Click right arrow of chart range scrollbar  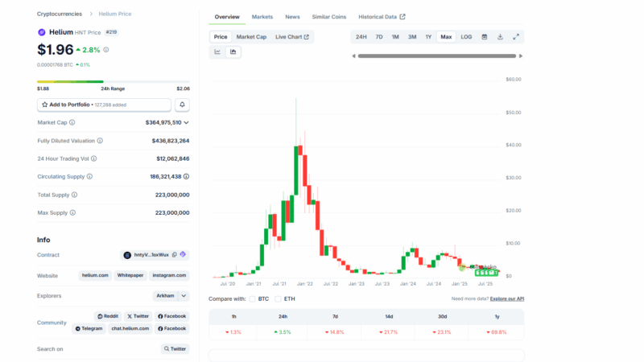(521, 56)
